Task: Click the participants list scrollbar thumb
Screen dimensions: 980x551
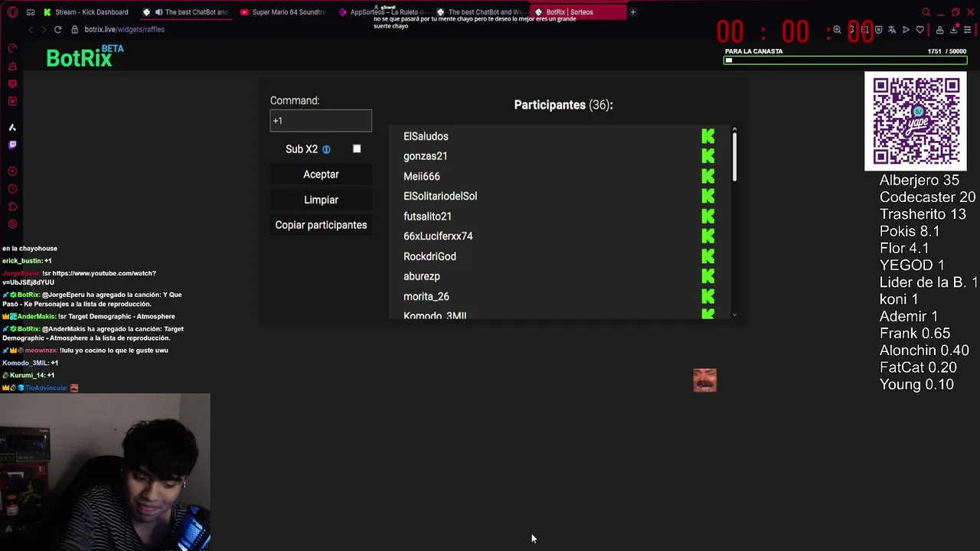Action: [734, 156]
